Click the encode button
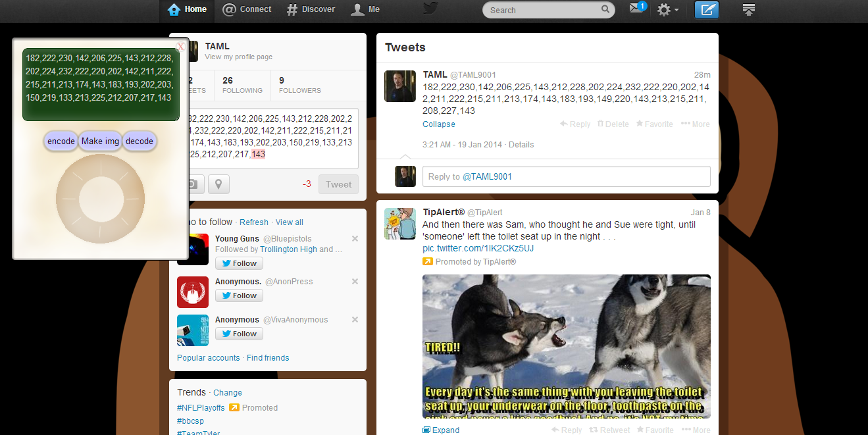Viewport: 868px width, 435px height. 61,141
